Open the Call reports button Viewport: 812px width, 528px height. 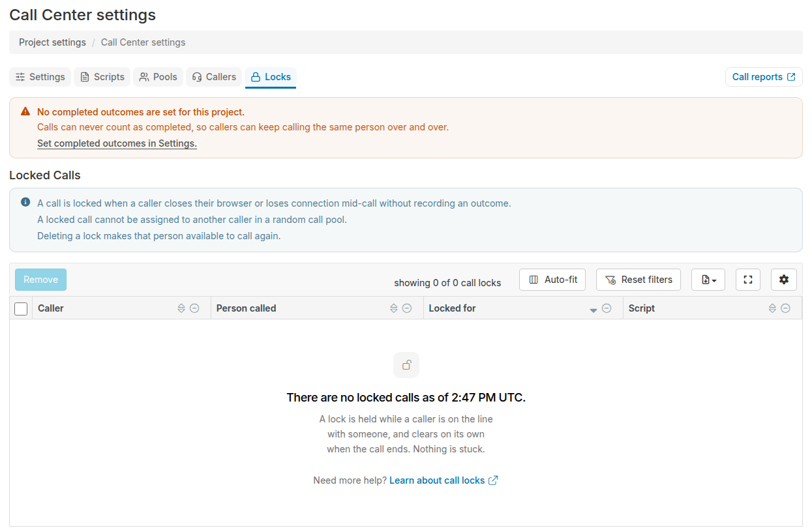764,77
